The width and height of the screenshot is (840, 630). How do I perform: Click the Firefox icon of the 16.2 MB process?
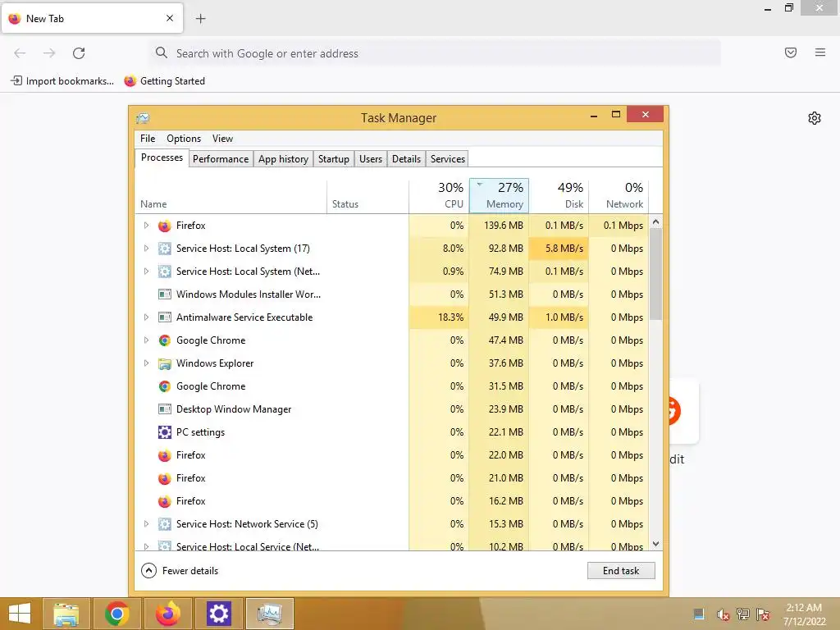pos(164,501)
